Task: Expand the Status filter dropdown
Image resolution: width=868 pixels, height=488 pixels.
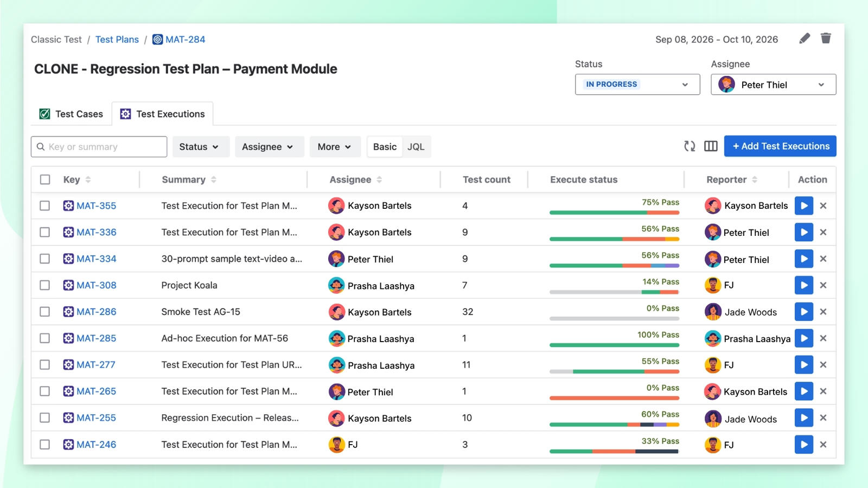Action: point(201,147)
